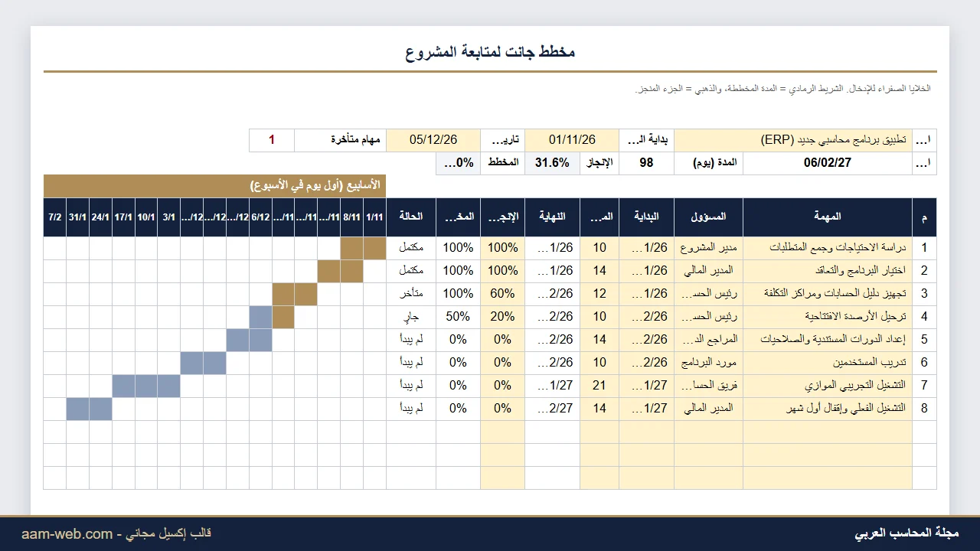Select responsible cell مدير المشروع
980x551 pixels.
point(708,248)
